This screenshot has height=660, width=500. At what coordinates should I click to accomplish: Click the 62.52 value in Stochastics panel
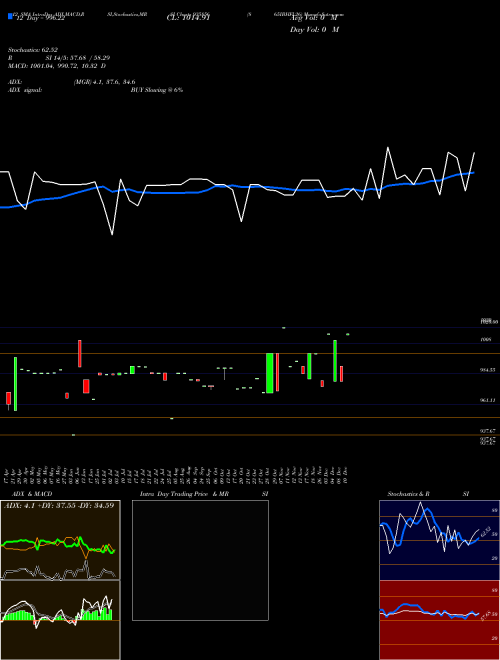(x=486, y=532)
